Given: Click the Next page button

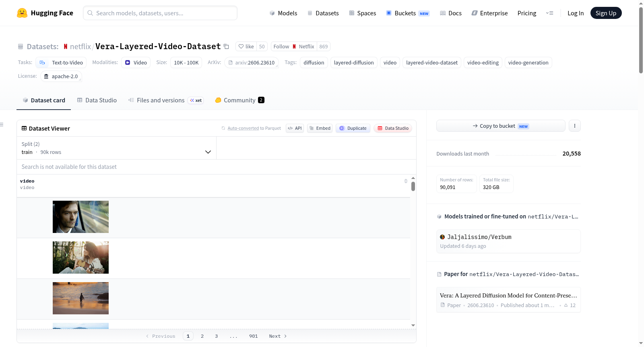Looking at the screenshot, I should click(x=278, y=336).
